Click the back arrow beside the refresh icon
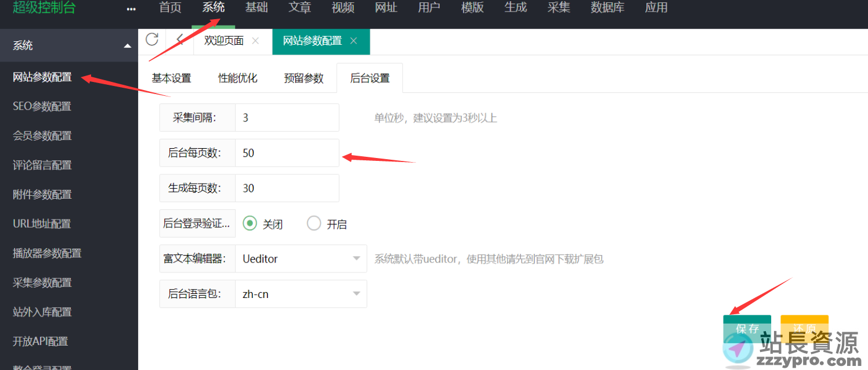Screen dimensions: 868x370 [180, 40]
